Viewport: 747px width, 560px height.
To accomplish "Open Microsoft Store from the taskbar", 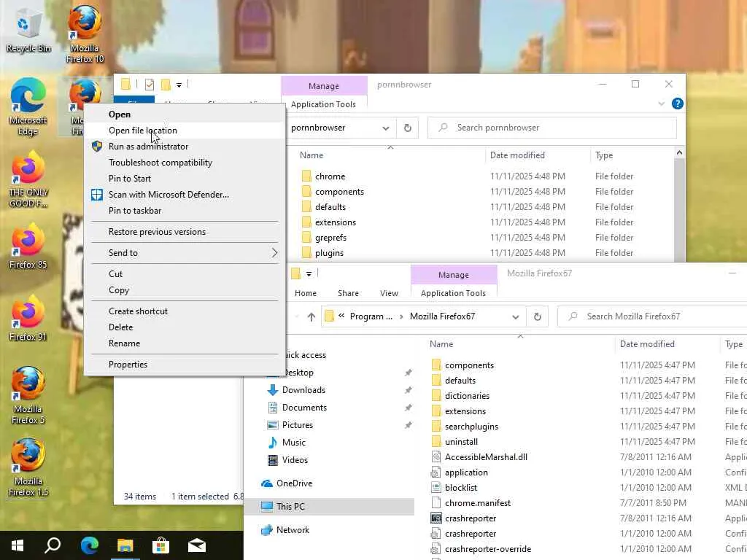I will (161, 545).
